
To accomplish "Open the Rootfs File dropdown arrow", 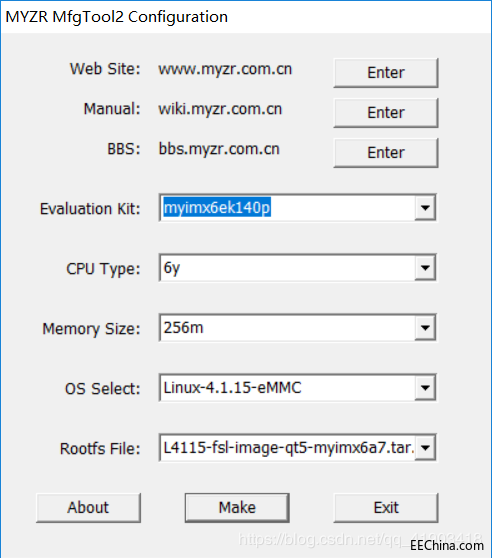I will tap(425, 448).
